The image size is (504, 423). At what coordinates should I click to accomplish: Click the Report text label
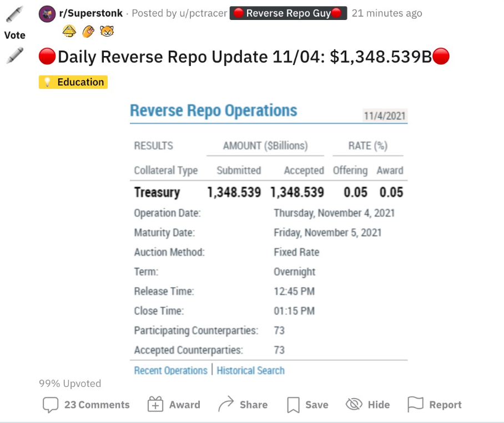pyautogui.click(x=446, y=405)
